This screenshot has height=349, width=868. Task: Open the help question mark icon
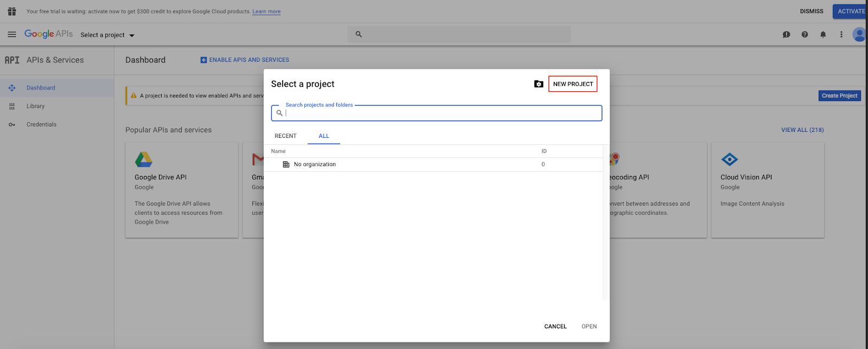pos(805,34)
